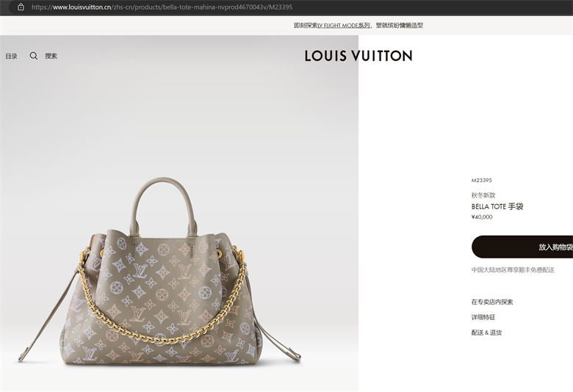
Task: Select the louisvuitton.cn URL address field
Action: [162, 7]
